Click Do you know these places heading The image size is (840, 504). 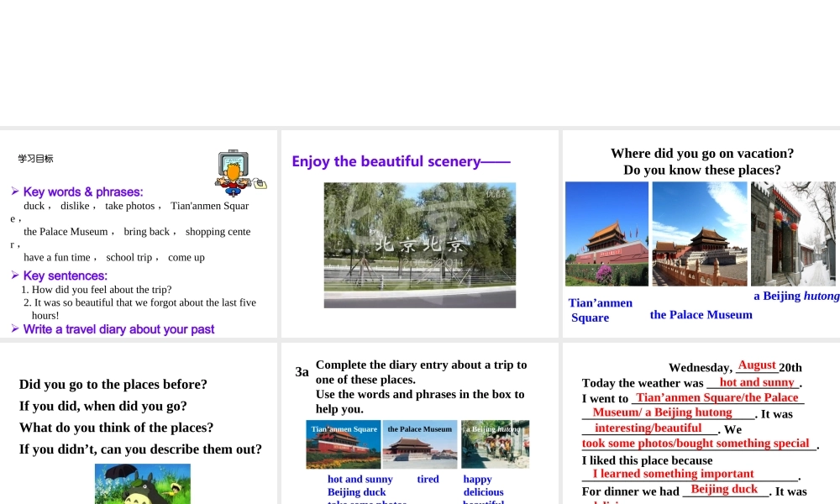tap(701, 170)
